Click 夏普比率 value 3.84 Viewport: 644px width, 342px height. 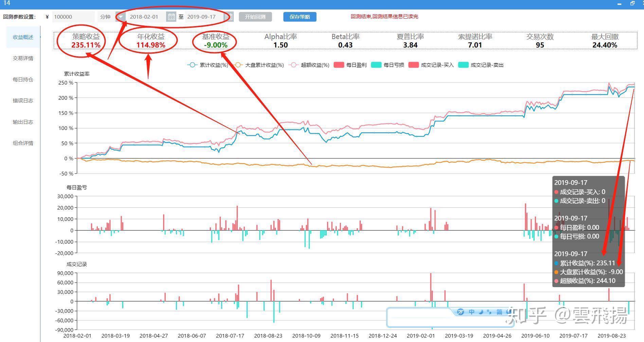point(410,45)
